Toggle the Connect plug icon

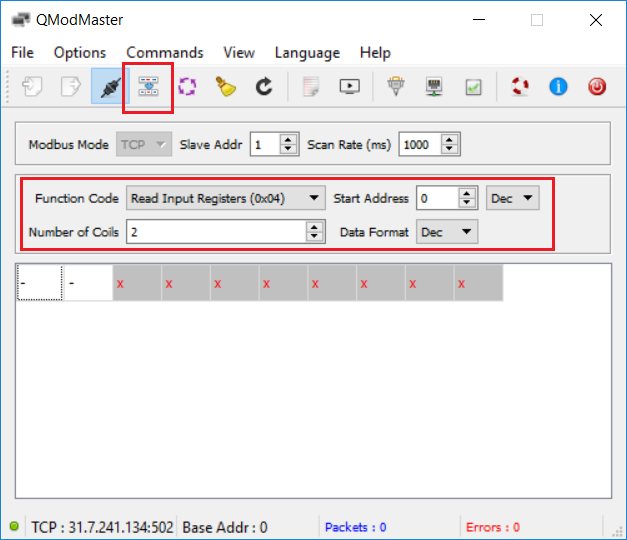(x=109, y=86)
